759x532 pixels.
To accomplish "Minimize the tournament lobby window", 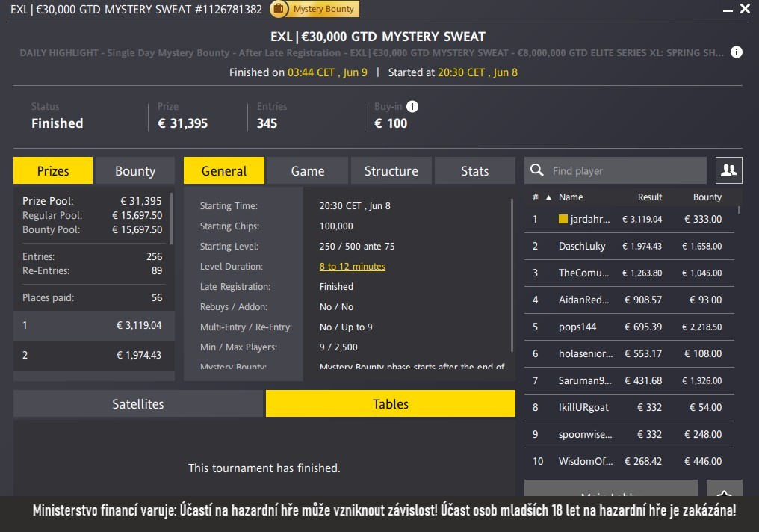I will 727,10.
